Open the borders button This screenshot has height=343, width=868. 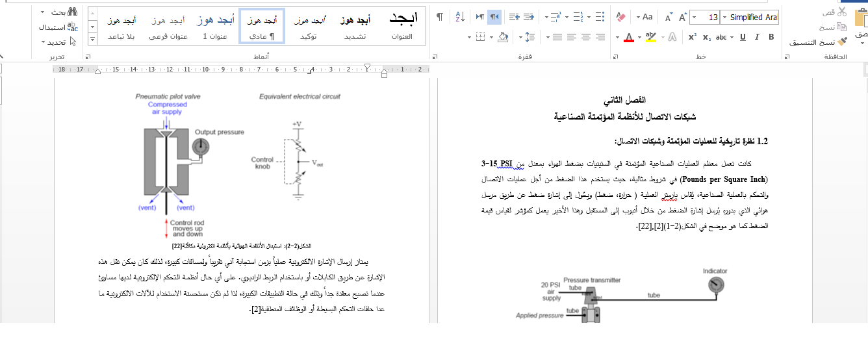(x=480, y=37)
